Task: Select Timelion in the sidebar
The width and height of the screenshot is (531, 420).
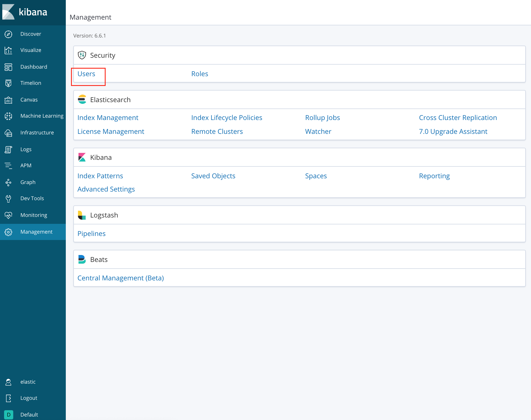Action: click(x=31, y=83)
